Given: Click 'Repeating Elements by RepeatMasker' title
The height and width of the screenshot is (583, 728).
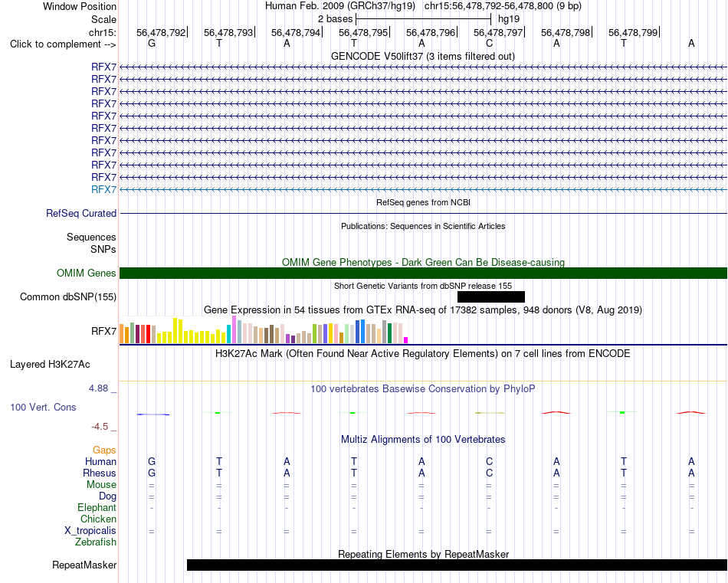Looking at the screenshot, I should [x=423, y=554].
